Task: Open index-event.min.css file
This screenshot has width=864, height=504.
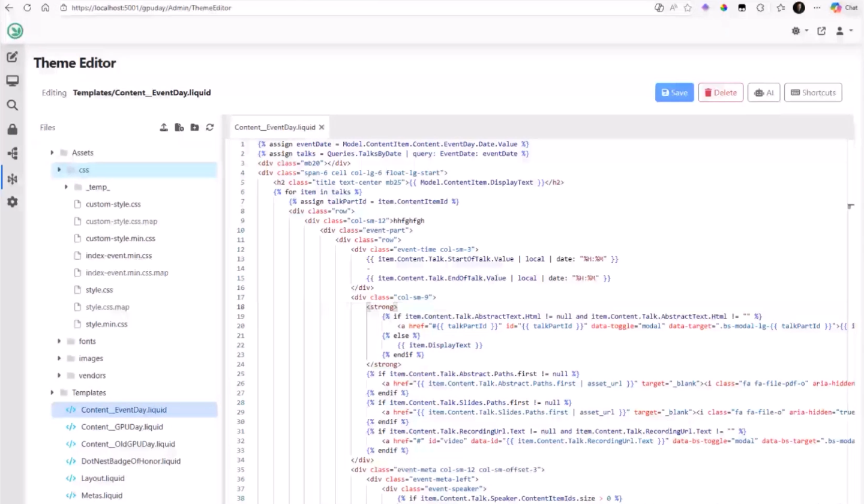Action: pos(119,256)
